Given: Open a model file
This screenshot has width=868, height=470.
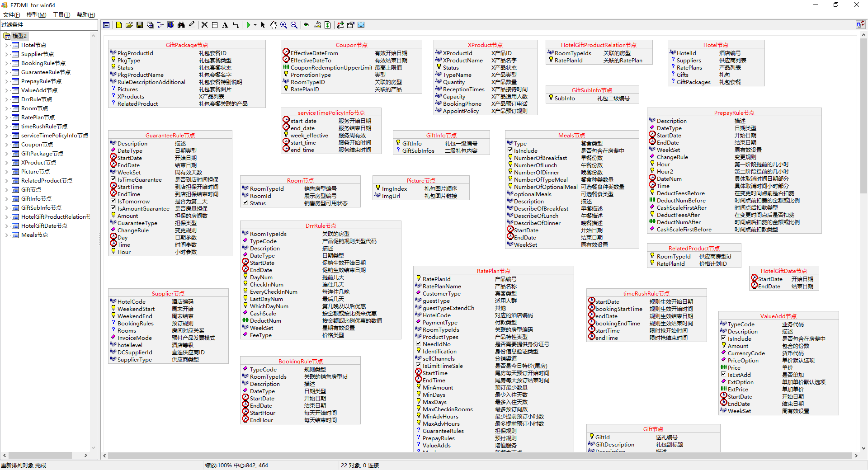Looking at the screenshot, I should pos(129,25).
